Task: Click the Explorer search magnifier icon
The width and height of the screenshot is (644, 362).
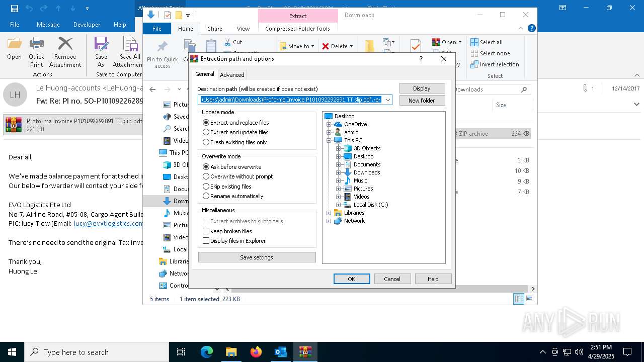Action: pyautogui.click(x=524, y=89)
